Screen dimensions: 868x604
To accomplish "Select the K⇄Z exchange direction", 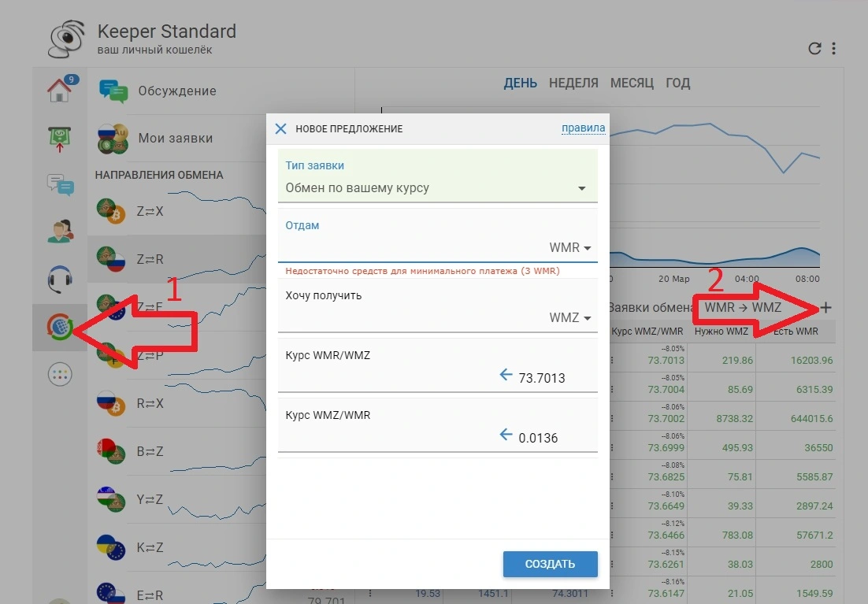I will (177, 547).
